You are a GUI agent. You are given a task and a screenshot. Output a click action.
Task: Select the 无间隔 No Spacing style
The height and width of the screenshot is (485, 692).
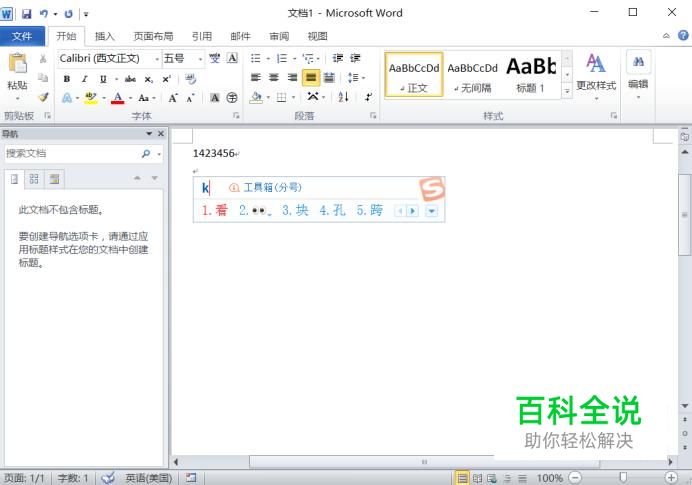tap(472, 75)
